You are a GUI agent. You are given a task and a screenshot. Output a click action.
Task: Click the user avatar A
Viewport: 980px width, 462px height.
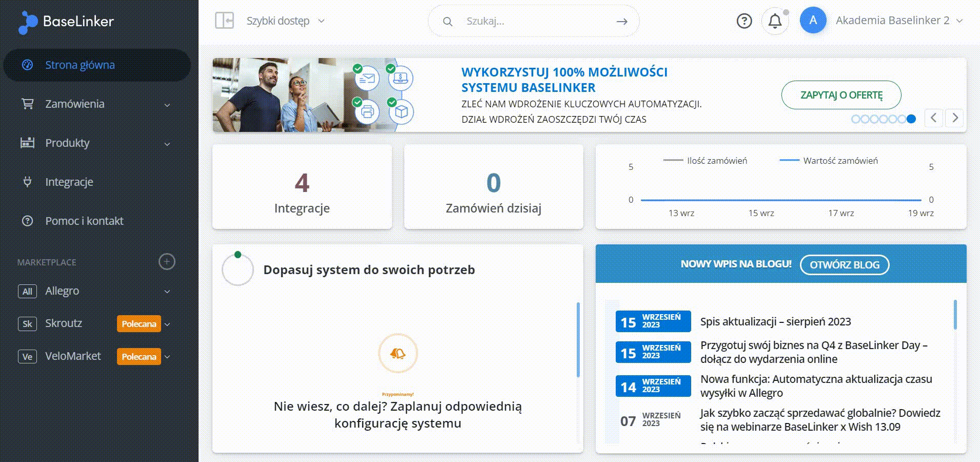pos(813,21)
